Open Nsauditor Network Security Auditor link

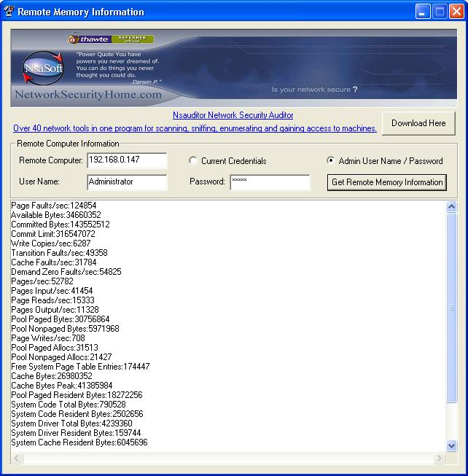click(233, 115)
